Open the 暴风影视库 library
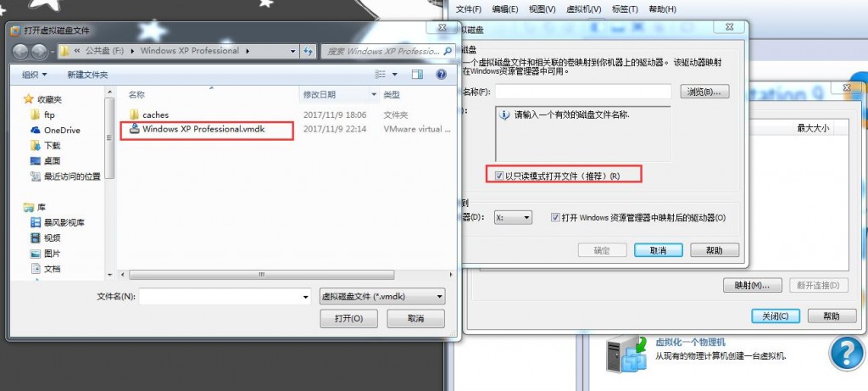 tap(58, 222)
